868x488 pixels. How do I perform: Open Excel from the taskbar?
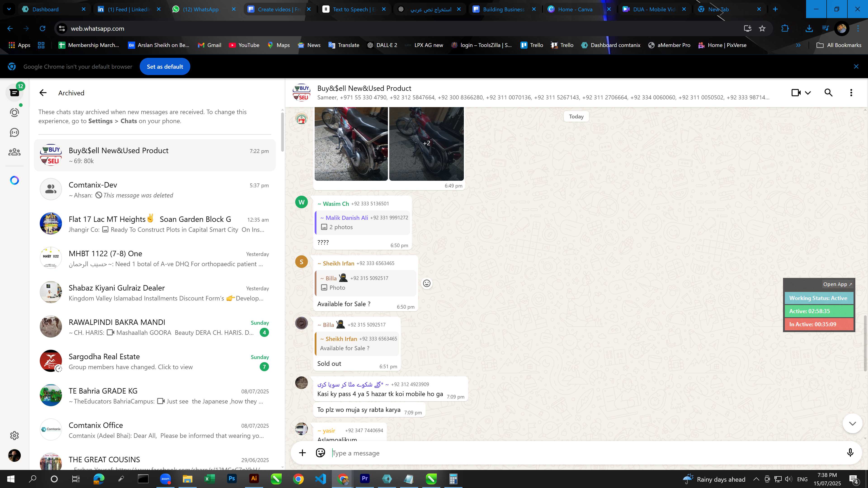210,479
